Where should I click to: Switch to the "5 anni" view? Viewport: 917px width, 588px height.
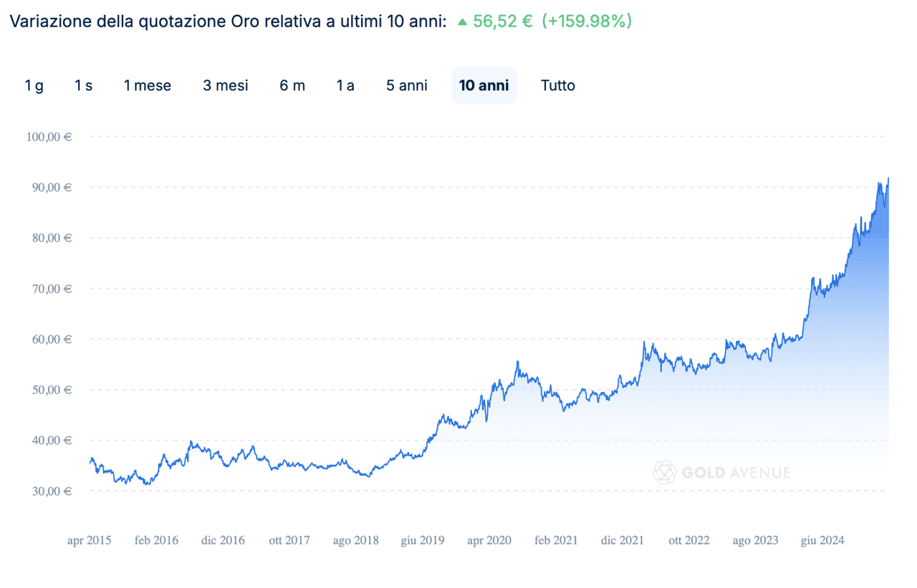406,85
